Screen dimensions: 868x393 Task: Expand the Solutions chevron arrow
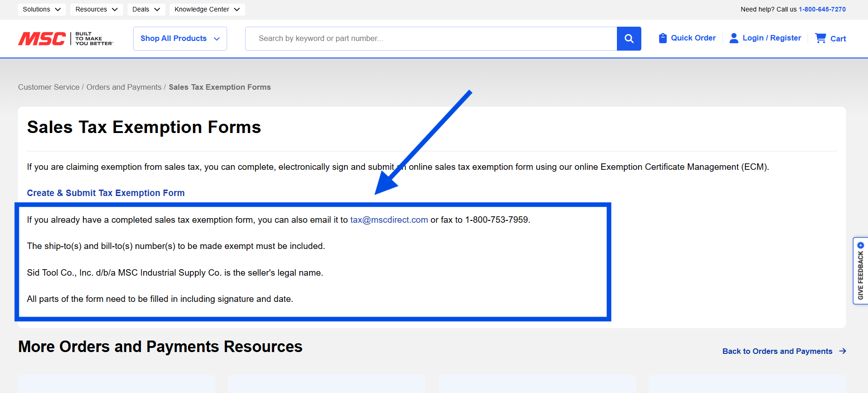[x=58, y=9]
